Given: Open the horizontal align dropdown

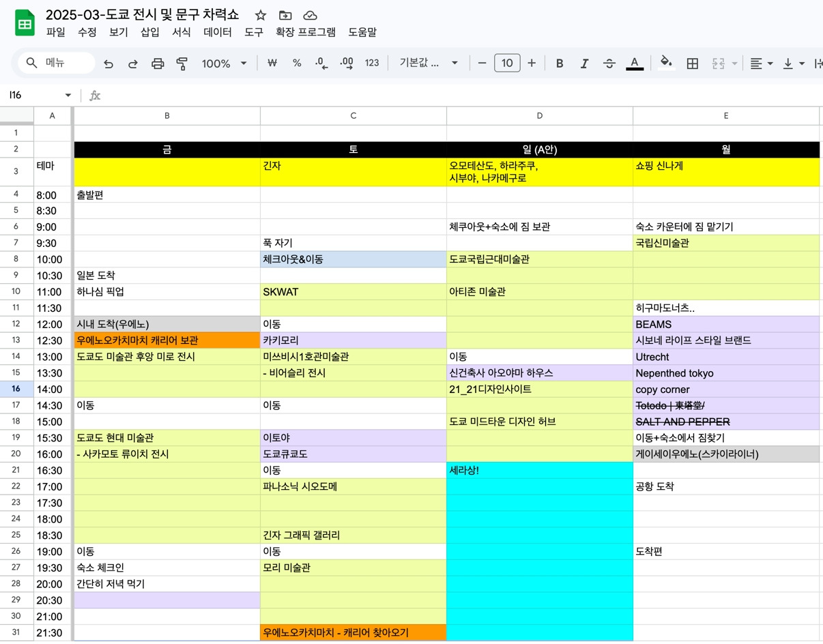Looking at the screenshot, I should click(761, 63).
